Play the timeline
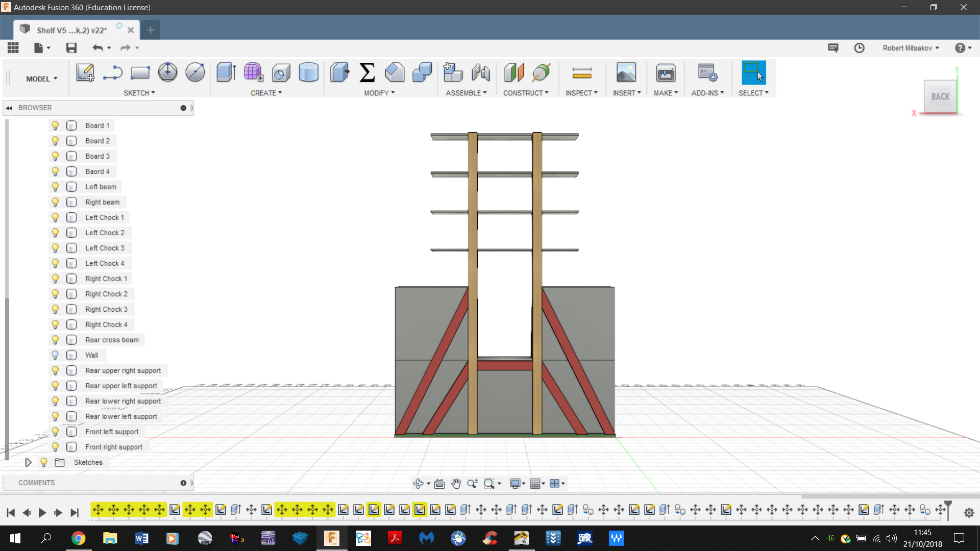The width and height of the screenshot is (980, 551). click(x=42, y=513)
